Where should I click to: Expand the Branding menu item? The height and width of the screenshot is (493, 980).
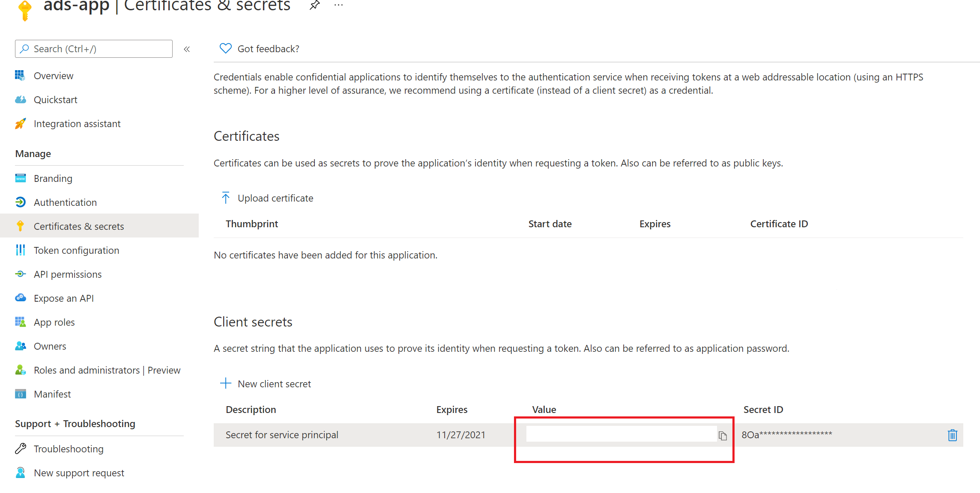[x=52, y=178]
